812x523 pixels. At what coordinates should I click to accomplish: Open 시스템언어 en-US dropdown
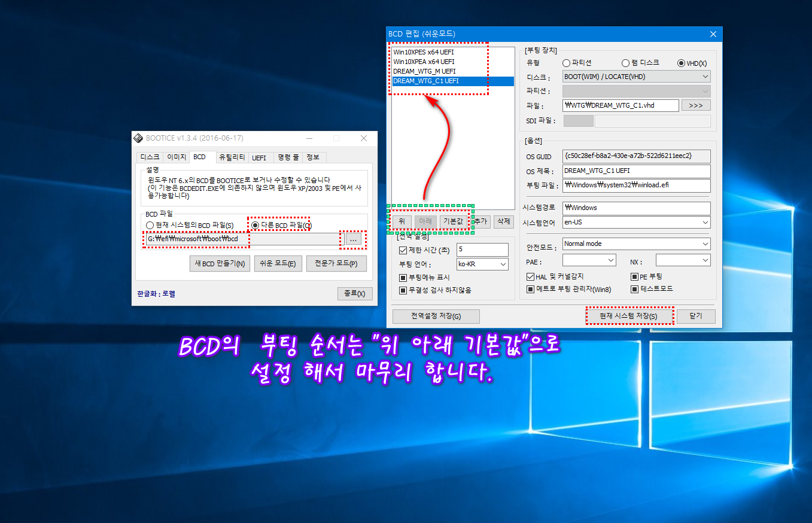point(637,222)
